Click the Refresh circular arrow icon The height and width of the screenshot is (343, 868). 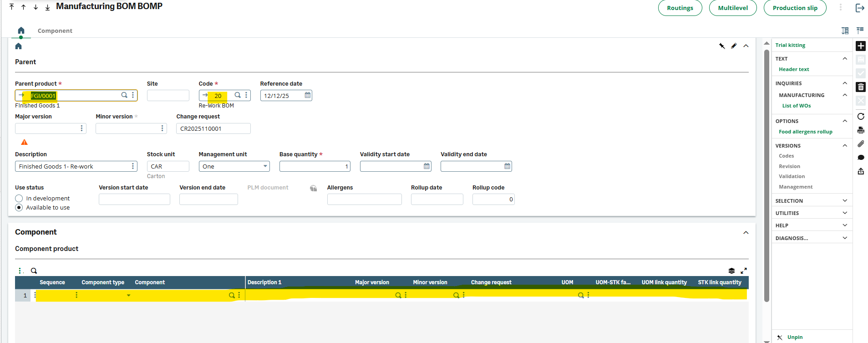(861, 116)
